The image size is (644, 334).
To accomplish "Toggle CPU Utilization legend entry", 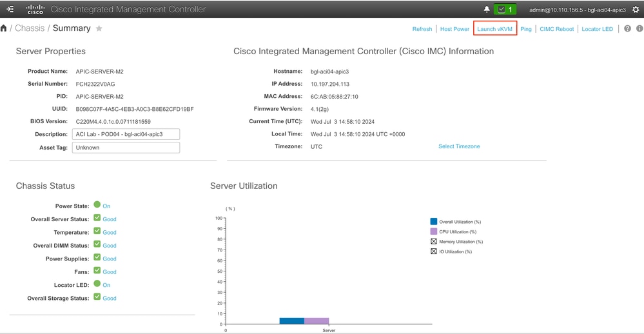I will point(434,231).
